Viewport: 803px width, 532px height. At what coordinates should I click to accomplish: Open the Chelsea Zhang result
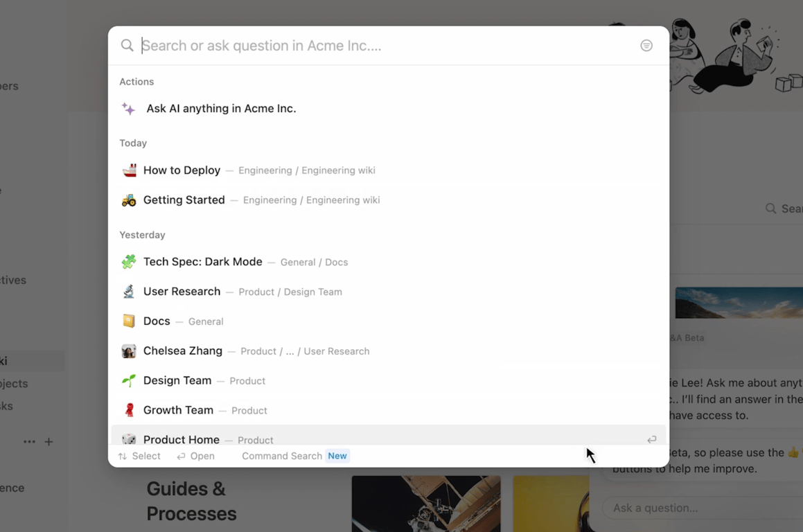(388, 351)
